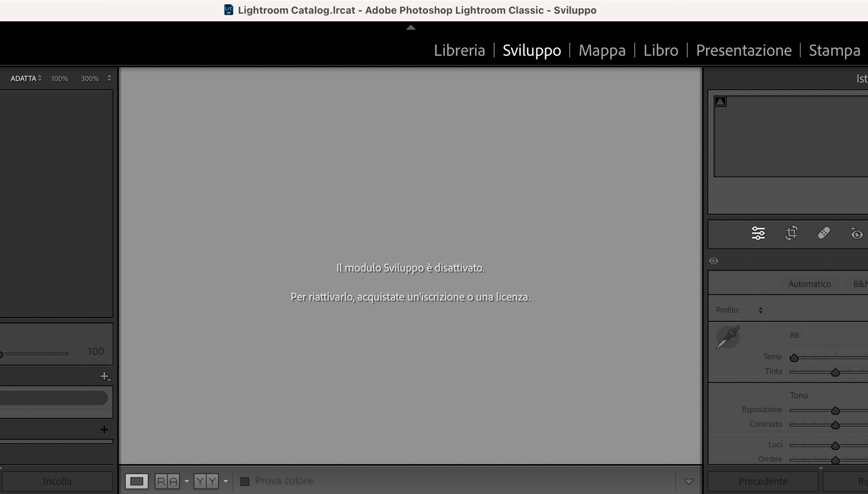
Task: Open the Presentazione module
Action: pos(744,50)
